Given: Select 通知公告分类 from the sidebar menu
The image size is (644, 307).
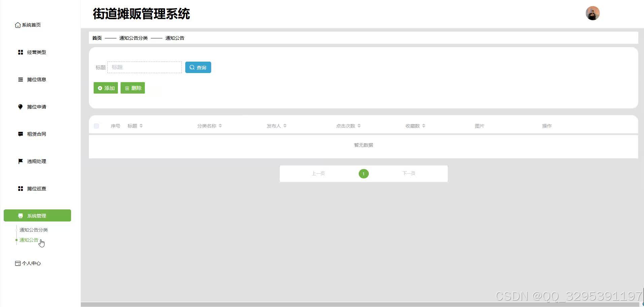Looking at the screenshot, I should coord(34,230).
